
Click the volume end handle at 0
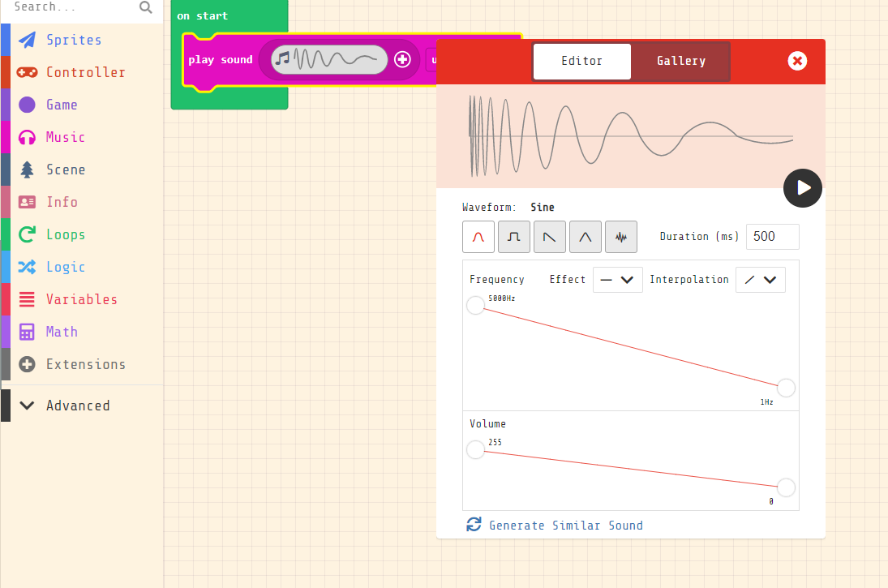[786, 487]
